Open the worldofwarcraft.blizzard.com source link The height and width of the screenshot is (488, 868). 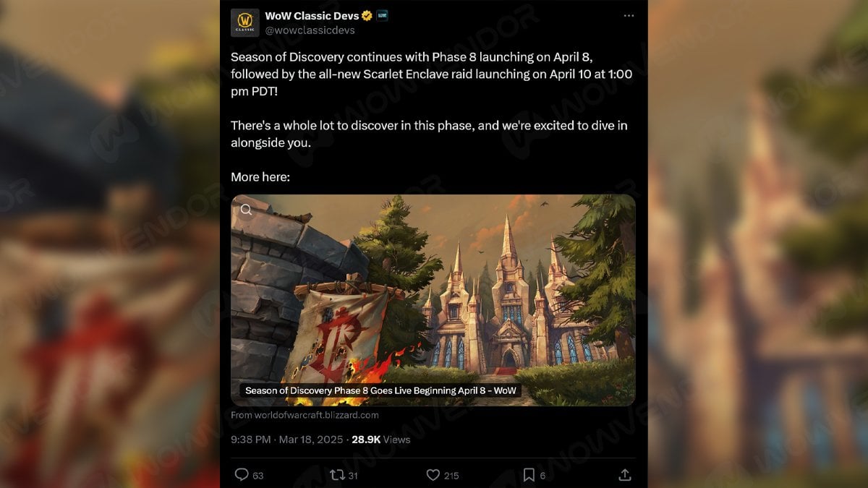(305, 415)
